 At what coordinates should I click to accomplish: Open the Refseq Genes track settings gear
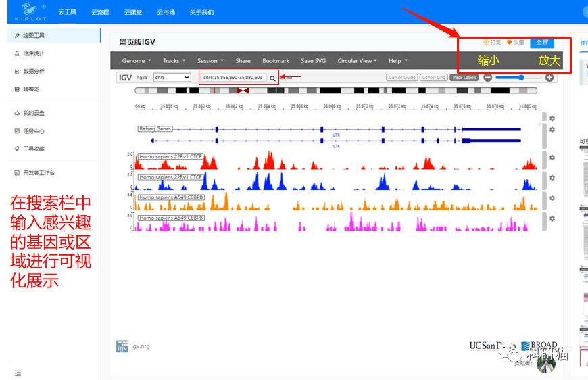tap(552, 130)
